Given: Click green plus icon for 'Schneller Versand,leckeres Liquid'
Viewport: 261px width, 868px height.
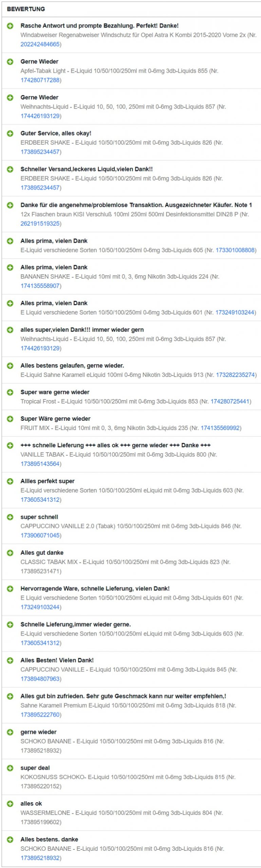Looking at the screenshot, I should (10, 169).
